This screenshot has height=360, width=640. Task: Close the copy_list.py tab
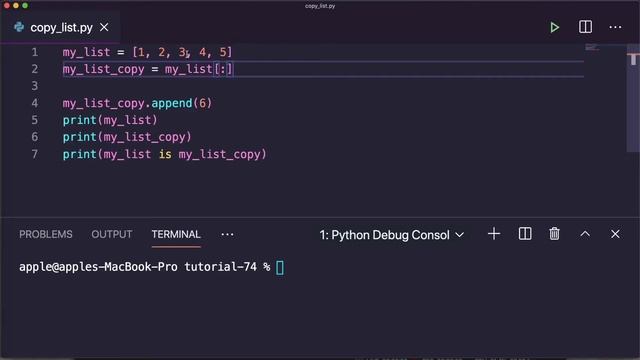pyautogui.click(x=104, y=27)
